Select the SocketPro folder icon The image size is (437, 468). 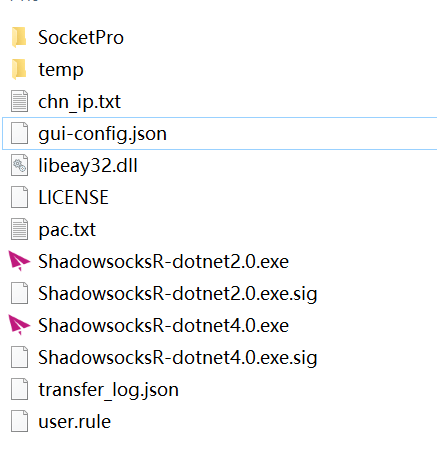(x=19, y=37)
